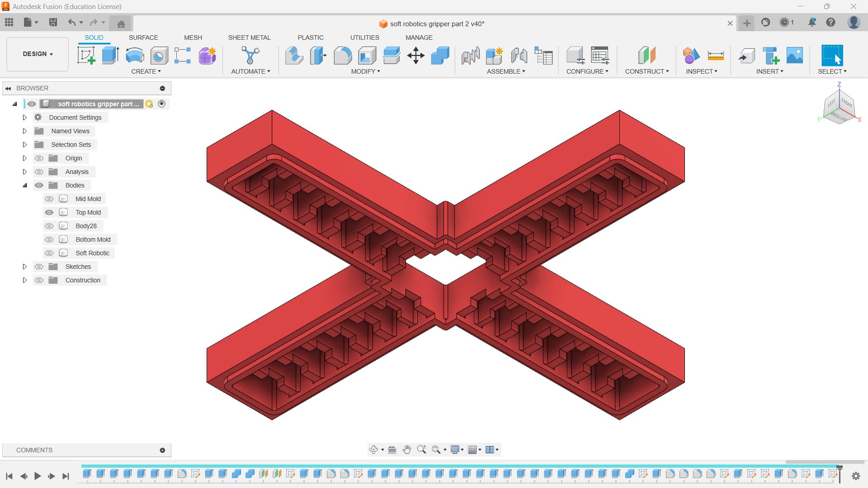This screenshot has height=488, width=868.
Task: Show the Mid Mold body
Action: [x=49, y=199]
